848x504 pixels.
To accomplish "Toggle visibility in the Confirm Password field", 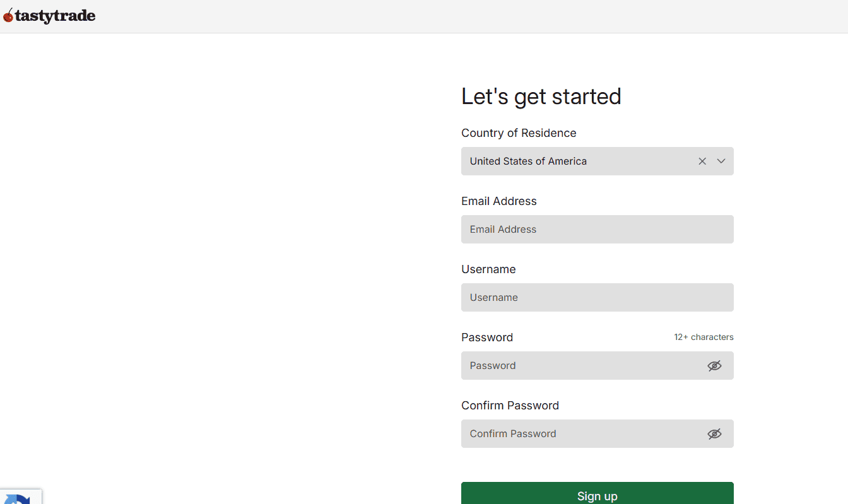I will 714,434.
